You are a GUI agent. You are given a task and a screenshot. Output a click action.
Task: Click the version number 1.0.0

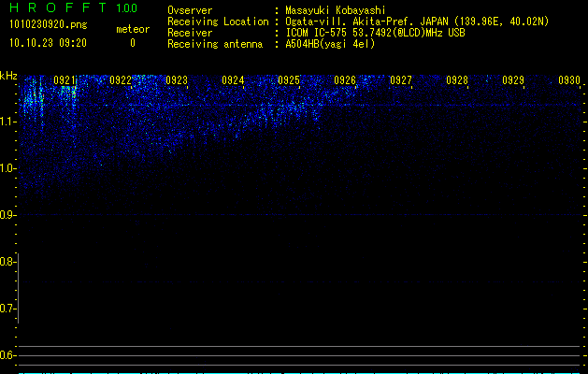pos(127,7)
